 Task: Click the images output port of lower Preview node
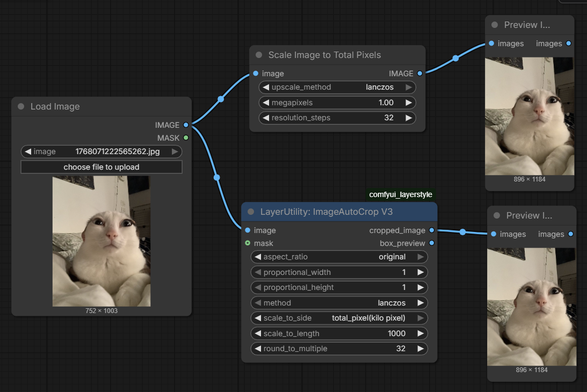tap(571, 234)
